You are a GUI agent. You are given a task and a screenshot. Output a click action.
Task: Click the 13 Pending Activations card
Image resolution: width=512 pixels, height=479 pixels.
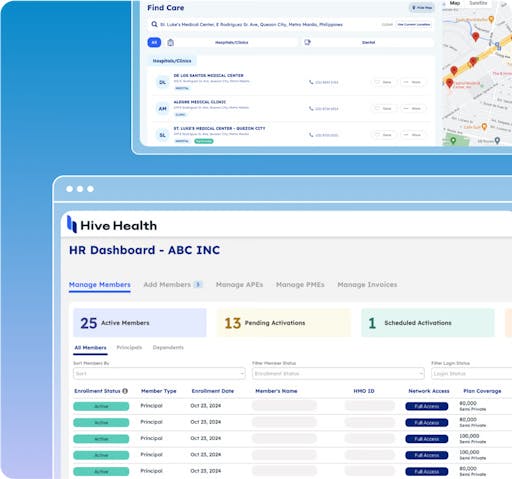tap(284, 323)
